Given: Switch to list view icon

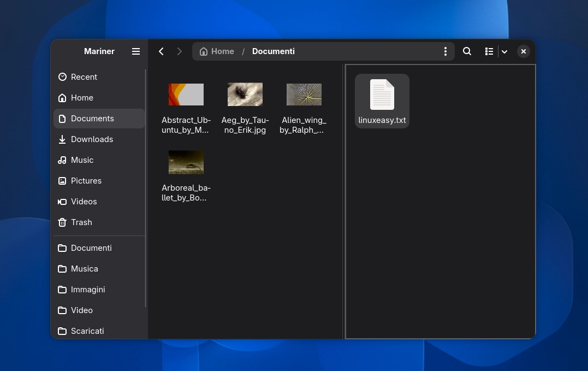Looking at the screenshot, I should click(x=489, y=51).
